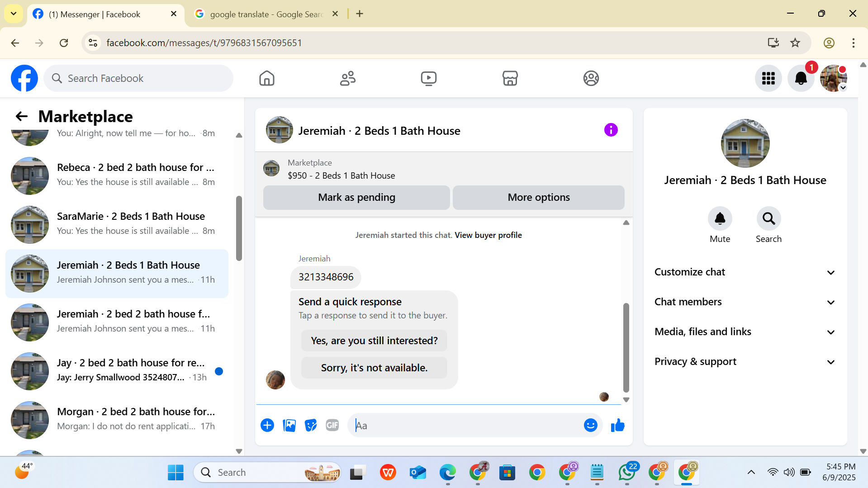868x488 pixels.
Task: Bookmark this page with the star icon
Action: pos(795,43)
